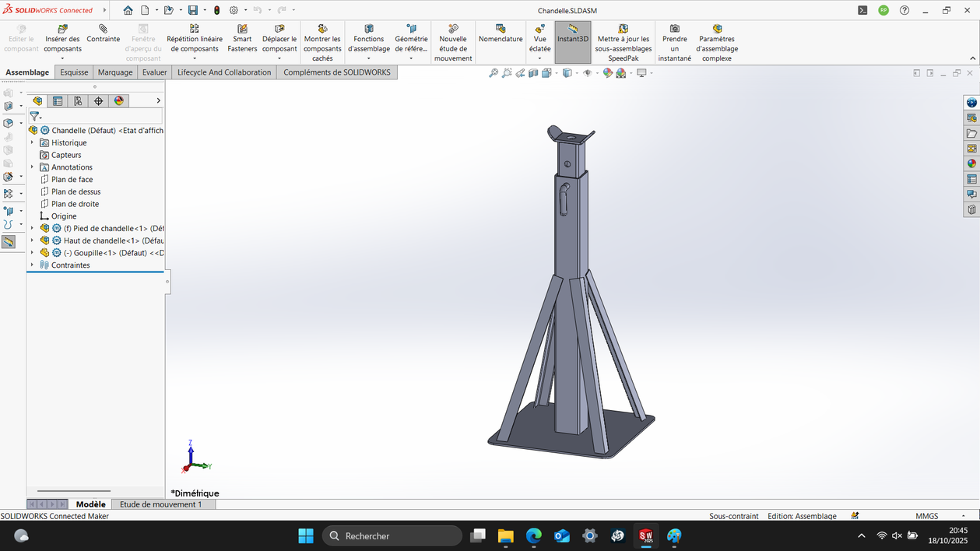This screenshot has height=551, width=980.
Task: Switch to the Esquisse ribbon tab
Action: pos(74,72)
